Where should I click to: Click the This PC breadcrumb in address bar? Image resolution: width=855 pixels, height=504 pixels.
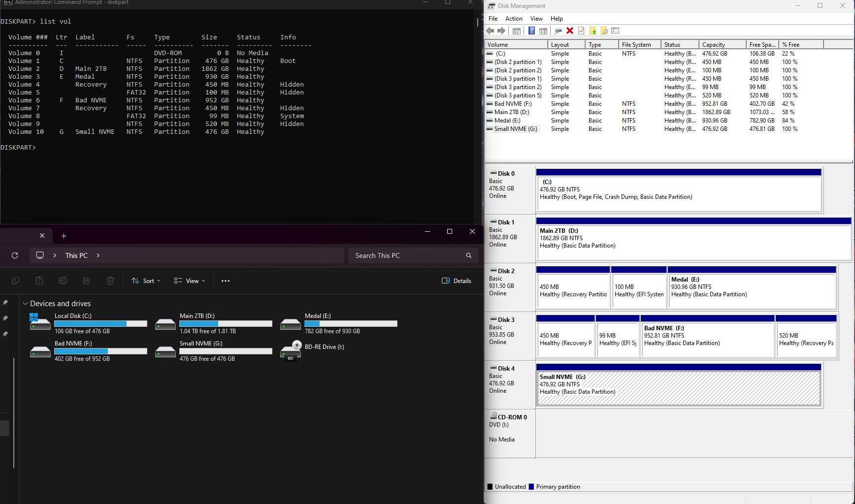tap(76, 255)
